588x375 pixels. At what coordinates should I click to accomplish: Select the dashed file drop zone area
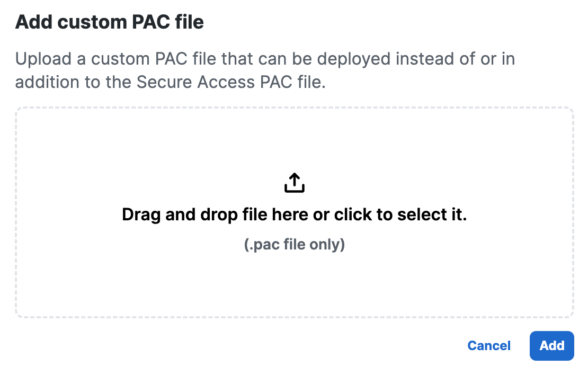295,212
